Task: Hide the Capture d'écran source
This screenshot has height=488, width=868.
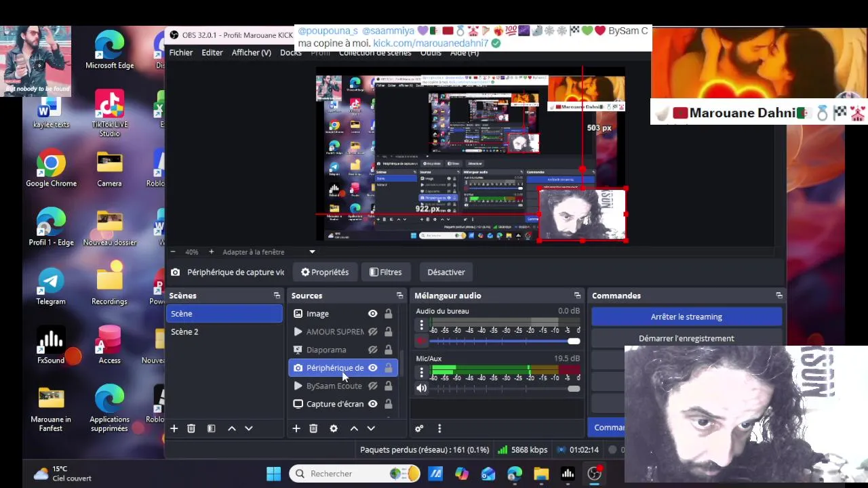Action: click(x=372, y=404)
